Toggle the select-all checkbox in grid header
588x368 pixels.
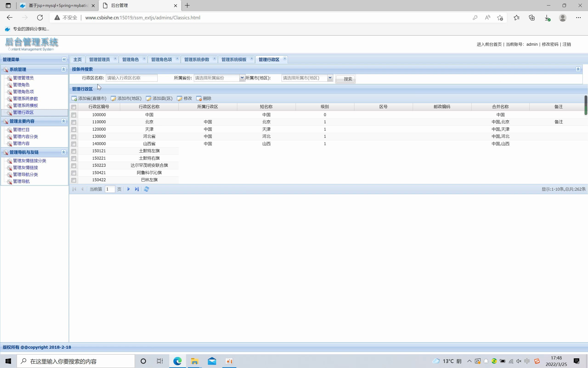click(74, 107)
